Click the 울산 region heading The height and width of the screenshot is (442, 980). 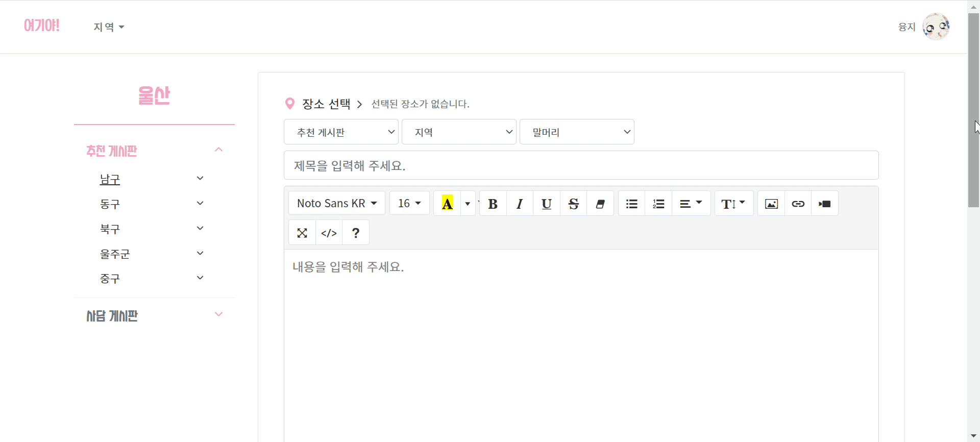pos(154,95)
